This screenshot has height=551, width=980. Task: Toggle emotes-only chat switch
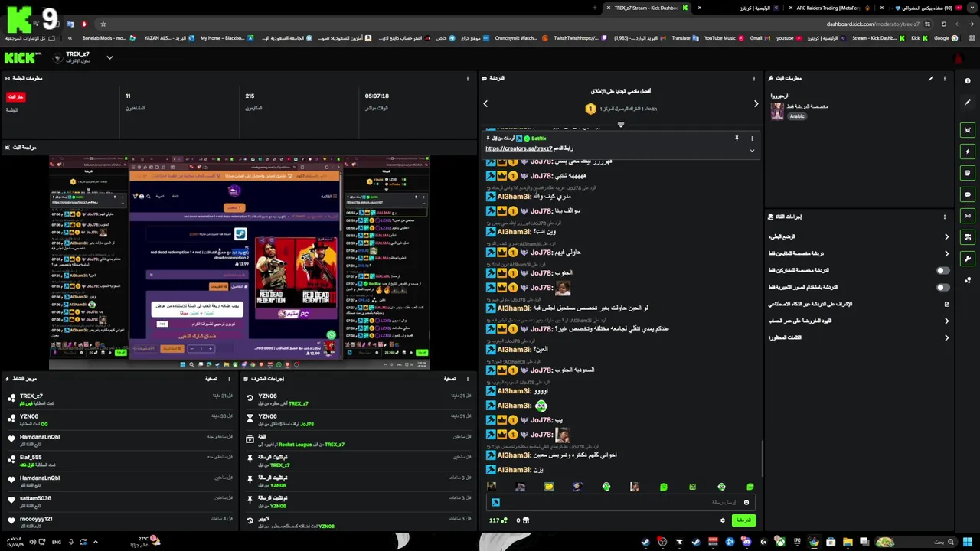(x=943, y=287)
